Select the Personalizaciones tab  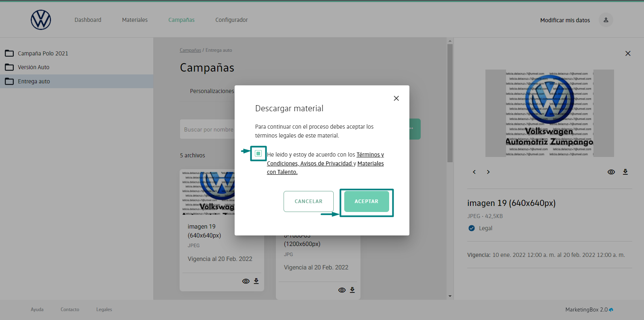pos(212,91)
